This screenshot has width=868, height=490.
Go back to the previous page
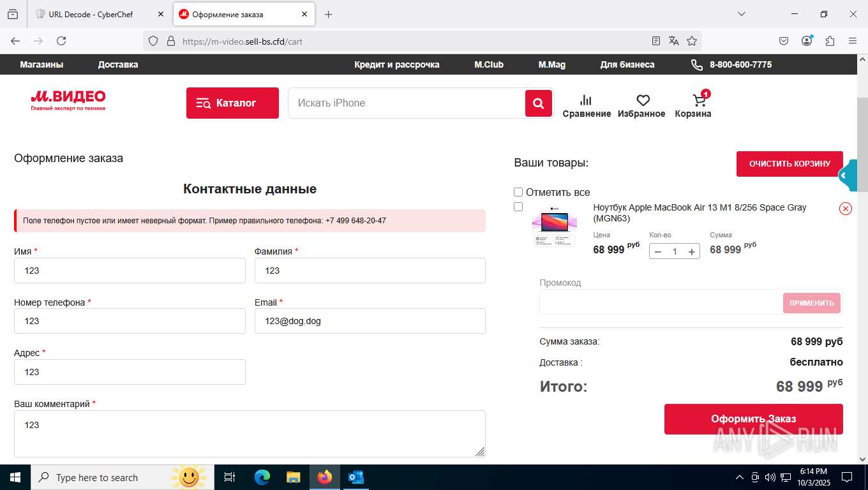[15, 41]
